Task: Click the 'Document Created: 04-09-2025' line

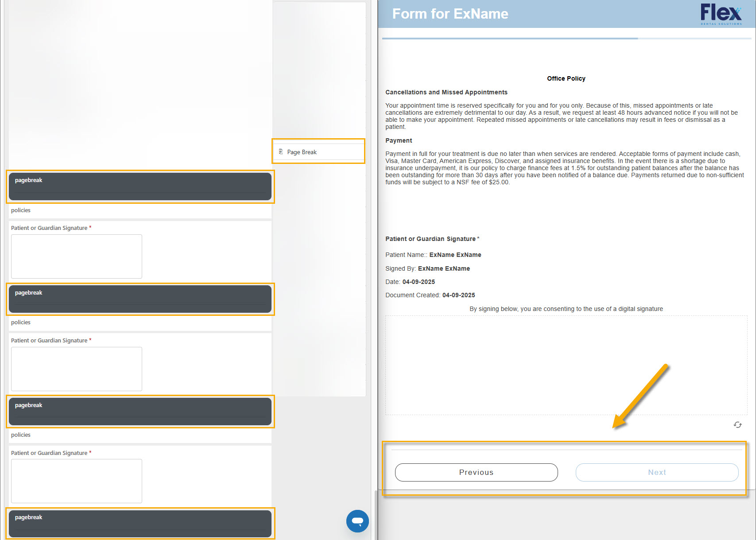Action: (430, 295)
